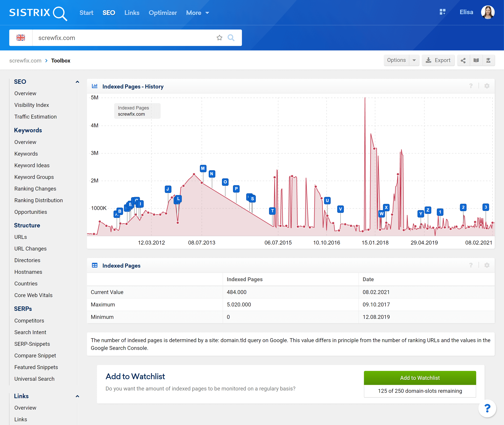
Task: Open Visibility Index in sidebar
Action: pyautogui.click(x=32, y=105)
